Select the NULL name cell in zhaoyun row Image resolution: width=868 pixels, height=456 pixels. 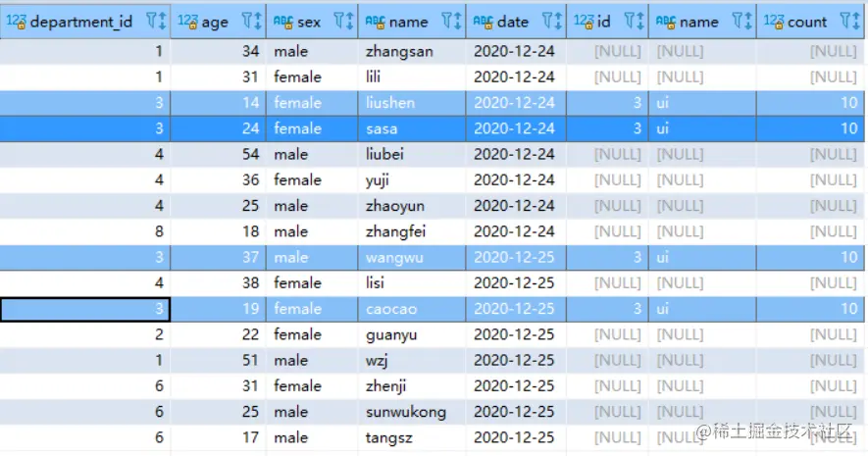[702, 206]
